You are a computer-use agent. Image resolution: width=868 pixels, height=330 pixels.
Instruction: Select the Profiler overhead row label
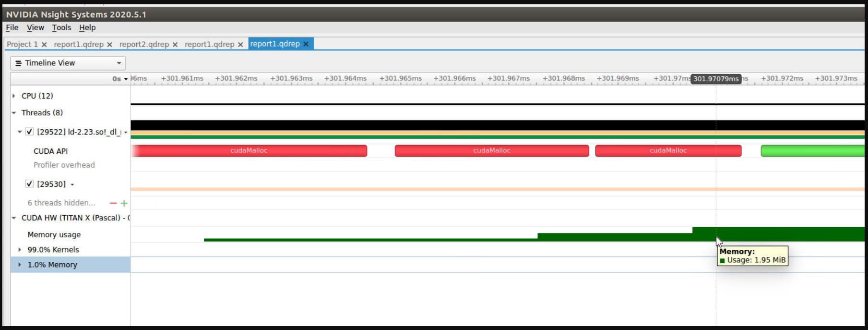pos(64,165)
